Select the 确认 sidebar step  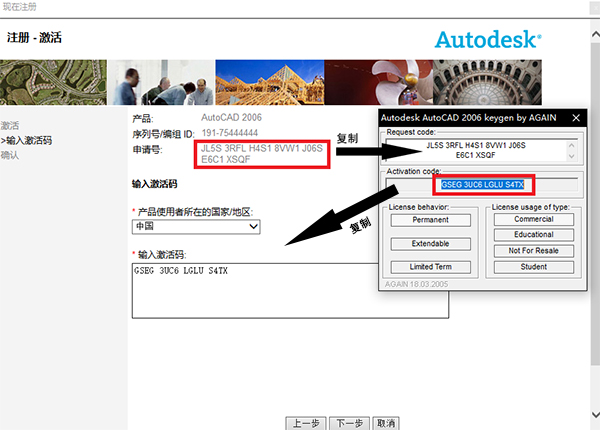10,155
